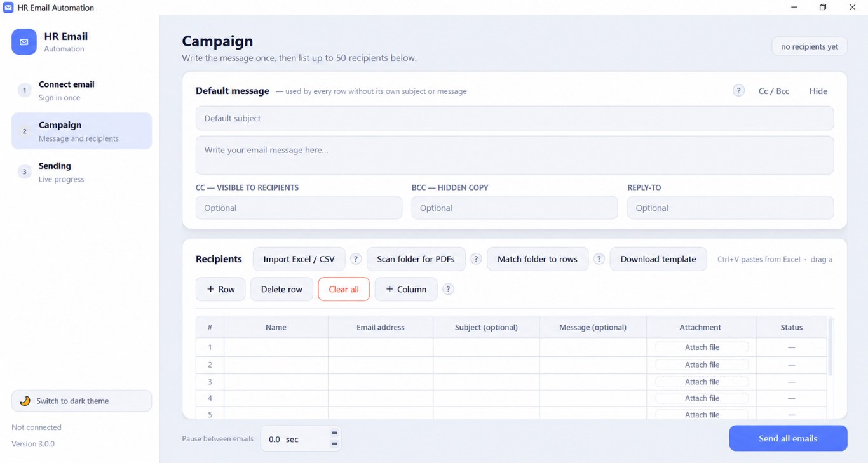Image resolution: width=868 pixels, height=463 pixels.
Task: Open the Sending live progress step
Action: coord(81,172)
